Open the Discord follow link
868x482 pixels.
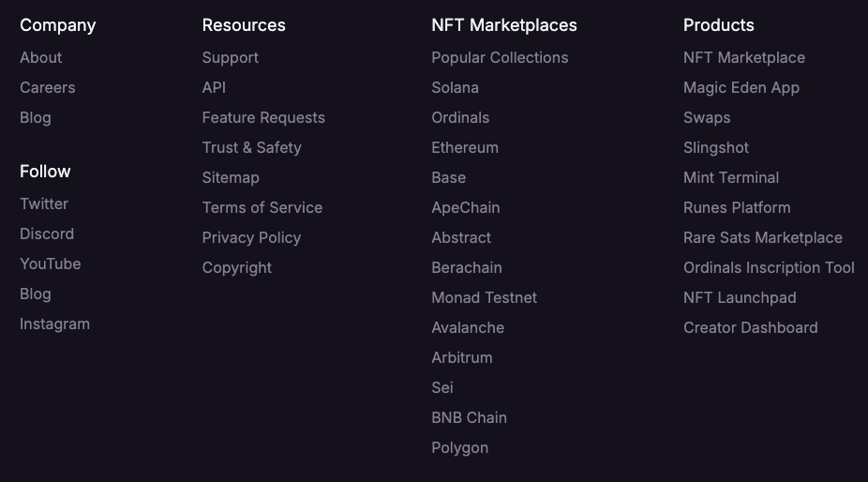47,233
